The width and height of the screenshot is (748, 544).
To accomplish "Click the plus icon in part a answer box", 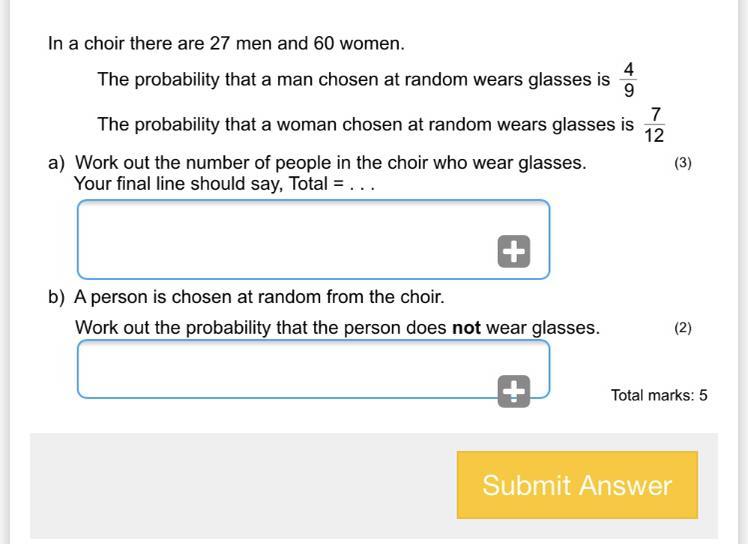I will (514, 252).
